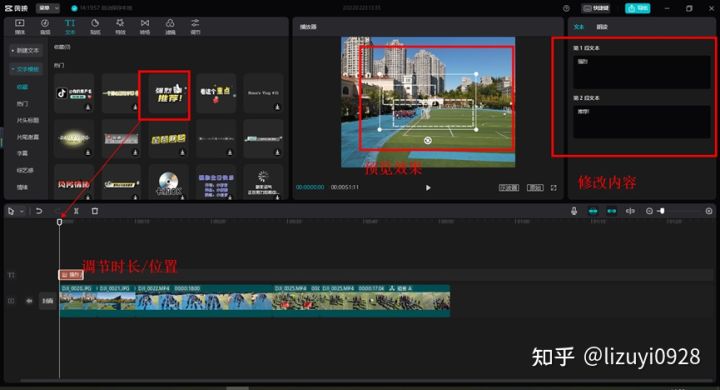Mute the main video track speaker icon

tap(29, 301)
